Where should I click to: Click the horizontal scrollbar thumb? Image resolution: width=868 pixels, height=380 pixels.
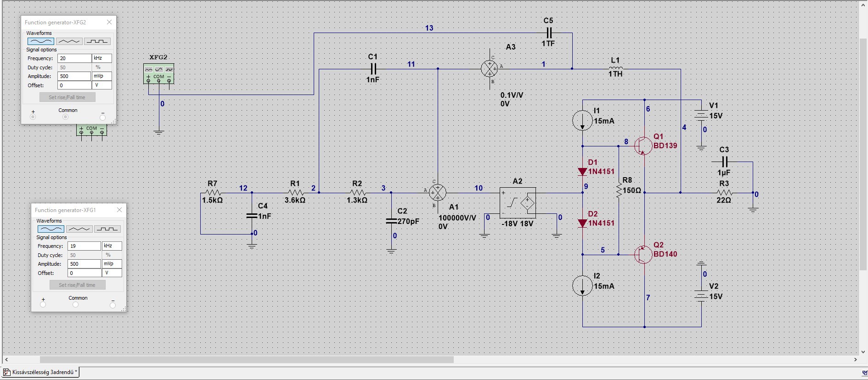point(247,360)
